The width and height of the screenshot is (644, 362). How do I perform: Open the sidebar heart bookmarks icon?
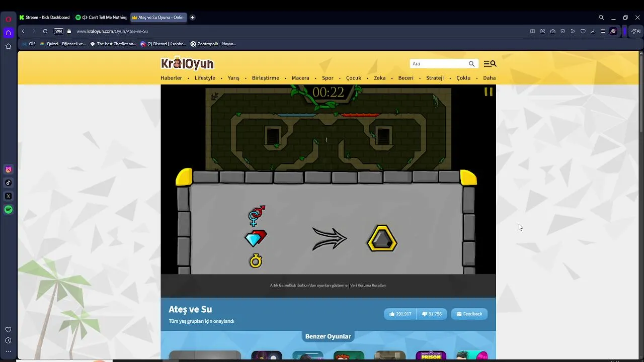[x=8, y=330]
